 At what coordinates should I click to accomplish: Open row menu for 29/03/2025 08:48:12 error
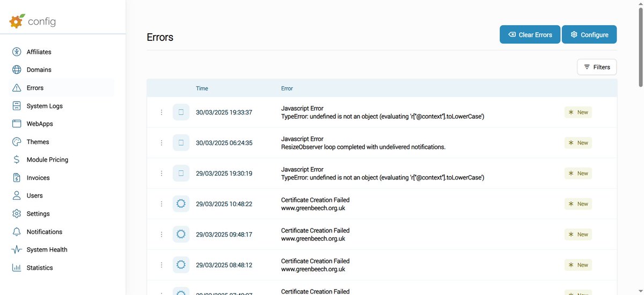pos(162,265)
